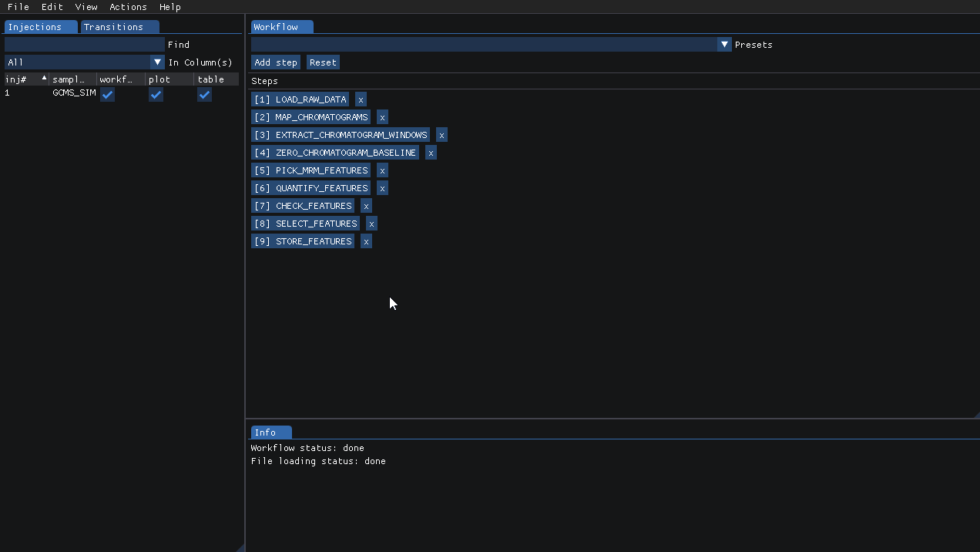The height and width of the screenshot is (552, 980).
Task: Select step [3] EXTRACT_CHROMATOGRAM_WINDOWS
Action: click(x=341, y=135)
